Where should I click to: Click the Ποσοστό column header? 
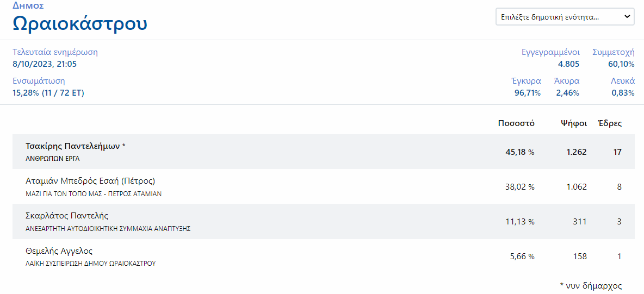click(x=516, y=123)
